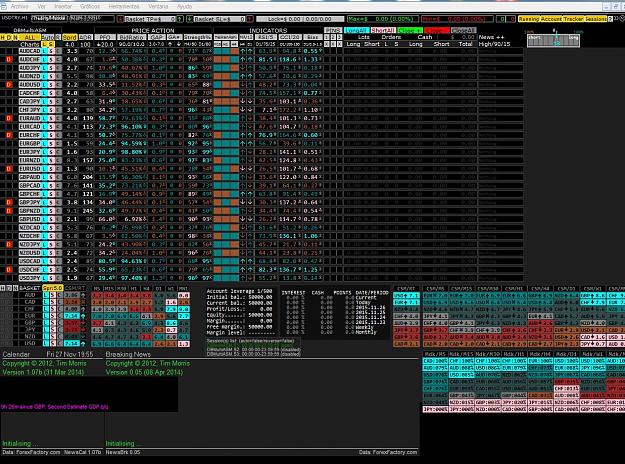Toggle the H button beside ALL

coord(3,37)
